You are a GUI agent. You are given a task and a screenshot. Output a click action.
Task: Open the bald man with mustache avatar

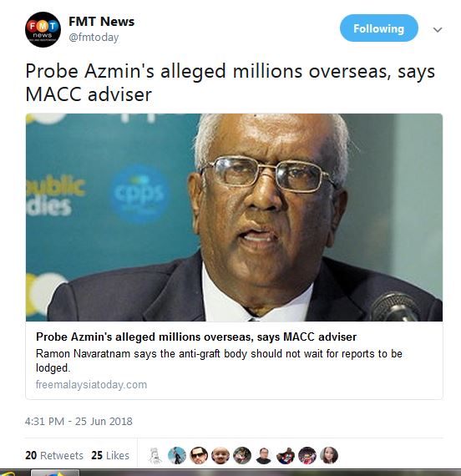220,456
